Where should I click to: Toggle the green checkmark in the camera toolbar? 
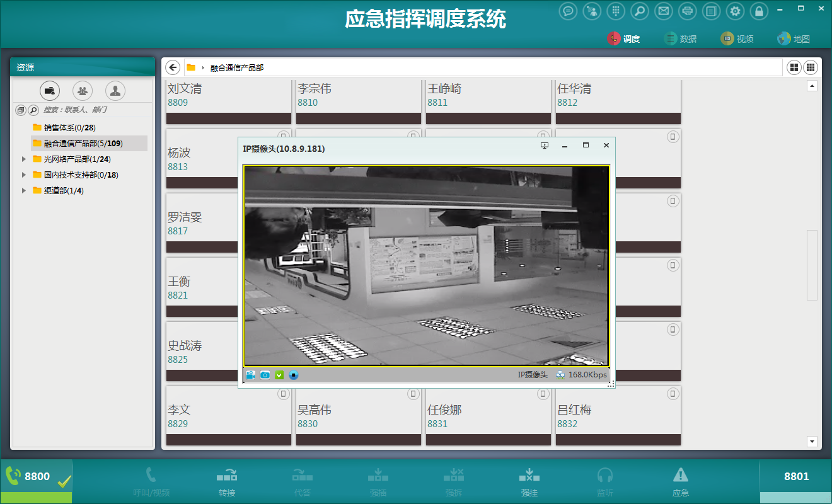279,375
